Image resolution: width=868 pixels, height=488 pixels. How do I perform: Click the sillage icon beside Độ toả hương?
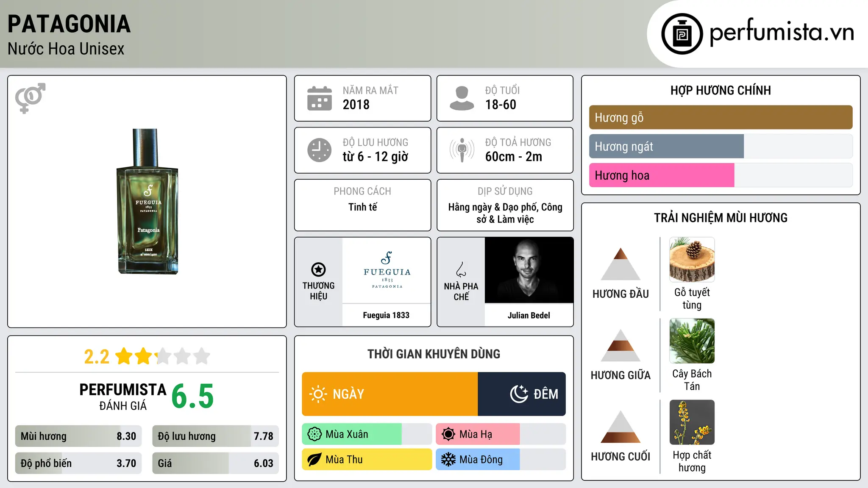[462, 150]
